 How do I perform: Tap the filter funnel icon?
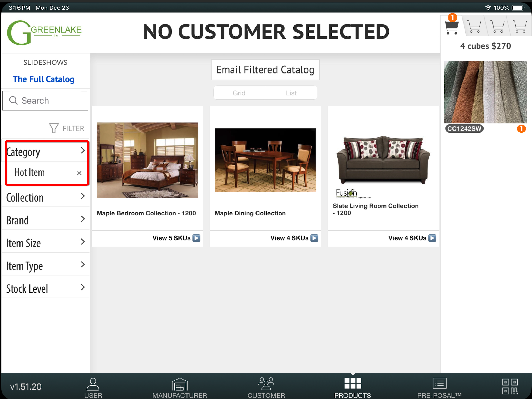54,128
